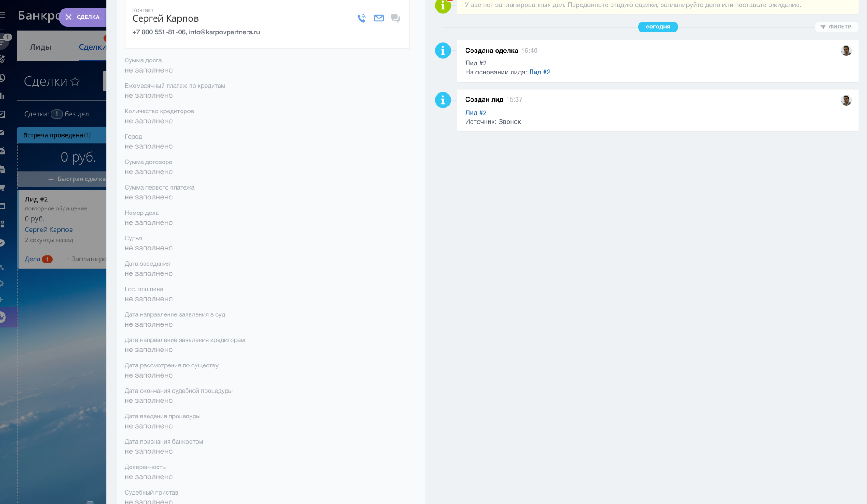The height and width of the screenshot is (504, 867).
Task: Add Сделки page to favorites star
Action: (x=75, y=81)
